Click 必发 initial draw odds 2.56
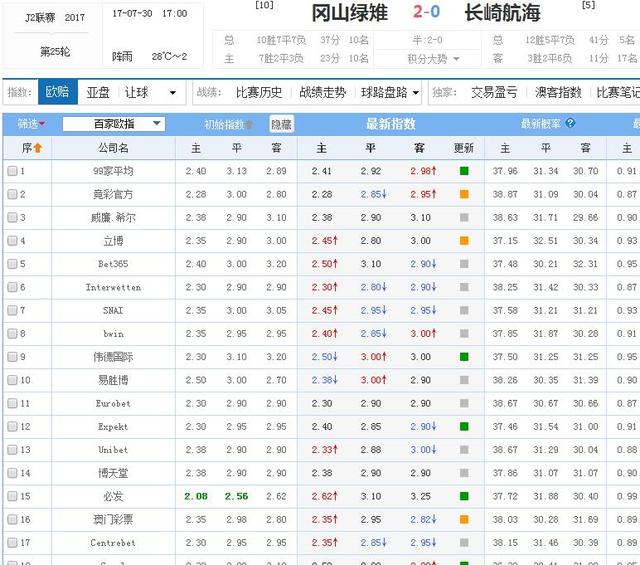Viewport: 640px width, 565px height. tap(236, 496)
